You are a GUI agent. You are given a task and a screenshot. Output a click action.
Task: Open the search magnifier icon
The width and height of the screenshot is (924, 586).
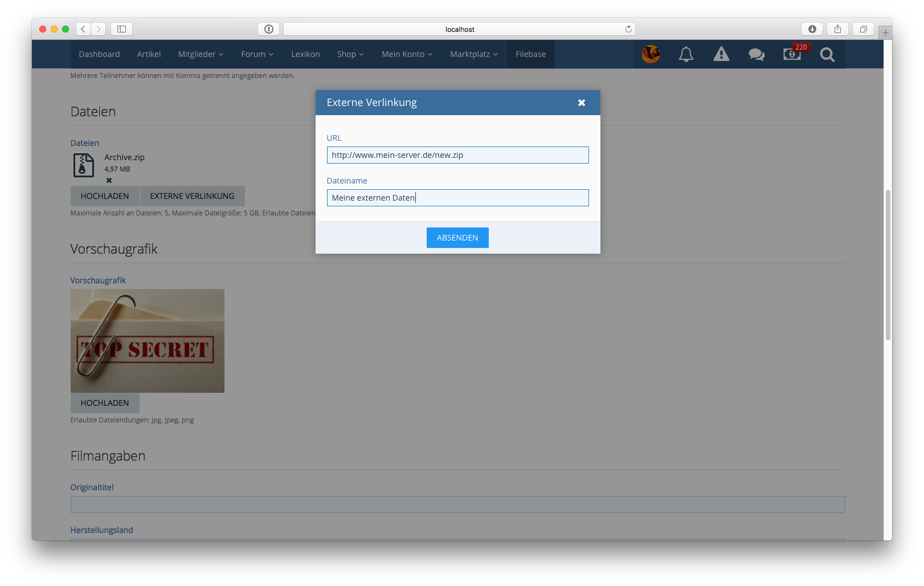coord(827,54)
